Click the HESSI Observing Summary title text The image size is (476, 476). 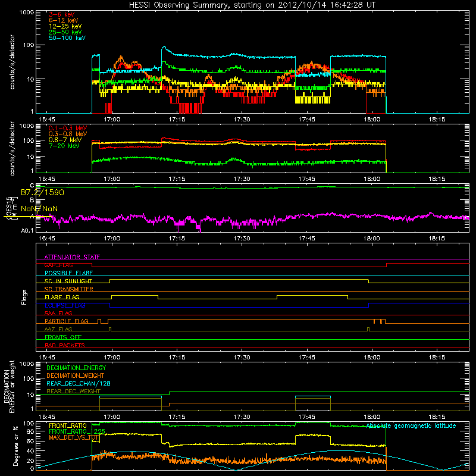click(x=252, y=5)
